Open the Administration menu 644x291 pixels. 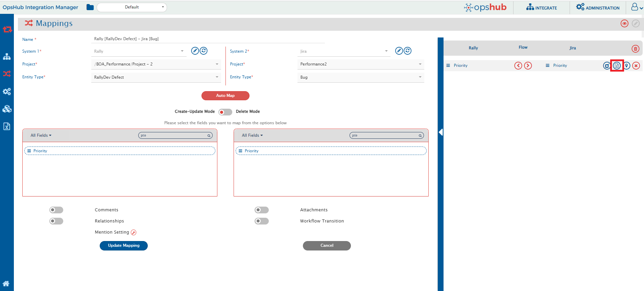coord(598,7)
